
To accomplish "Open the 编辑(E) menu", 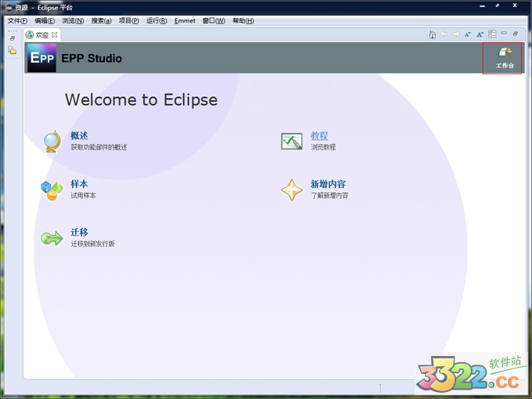I will (x=45, y=20).
